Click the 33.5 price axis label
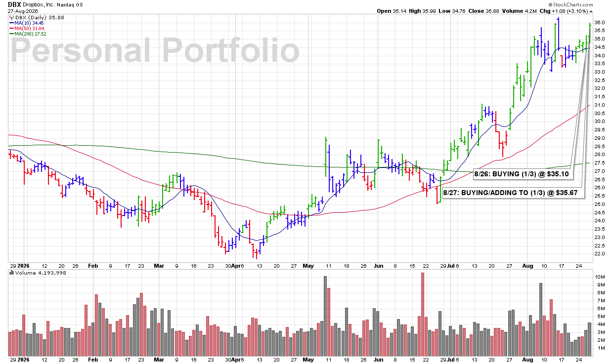 tap(599, 64)
